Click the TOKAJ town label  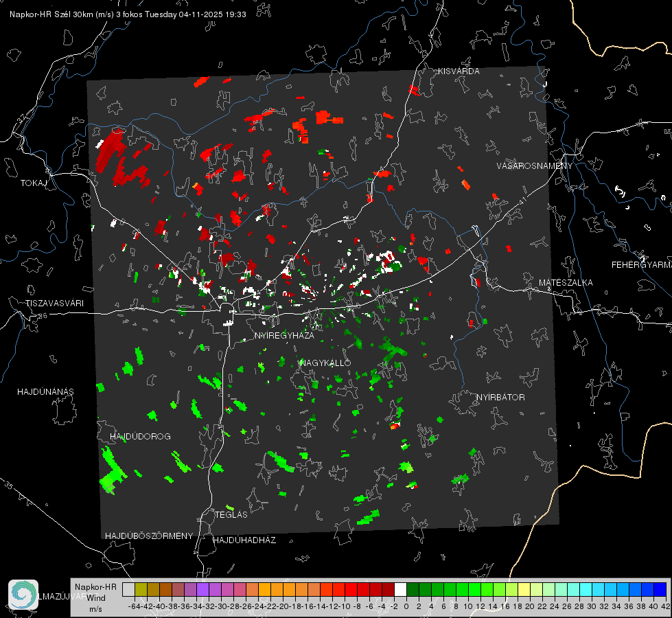pos(34,183)
